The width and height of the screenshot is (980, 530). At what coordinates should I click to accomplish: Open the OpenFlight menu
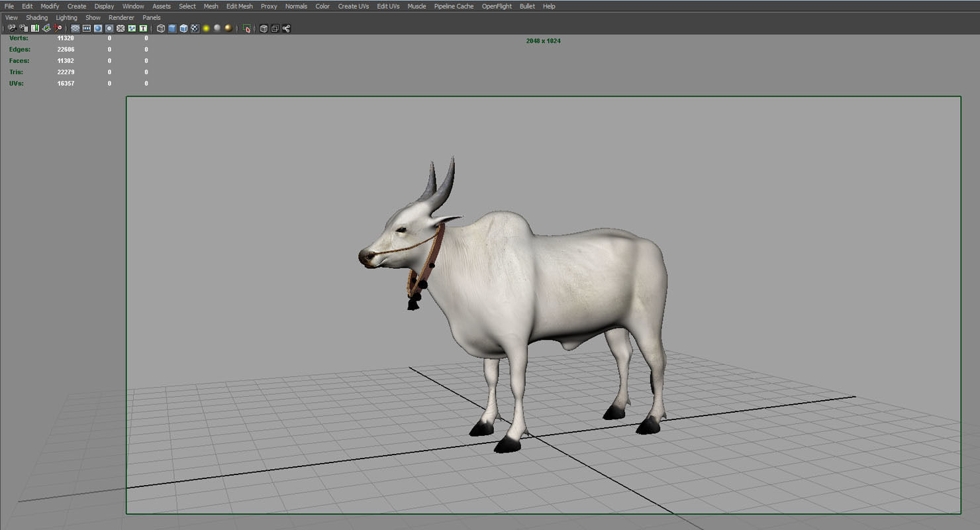click(497, 6)
